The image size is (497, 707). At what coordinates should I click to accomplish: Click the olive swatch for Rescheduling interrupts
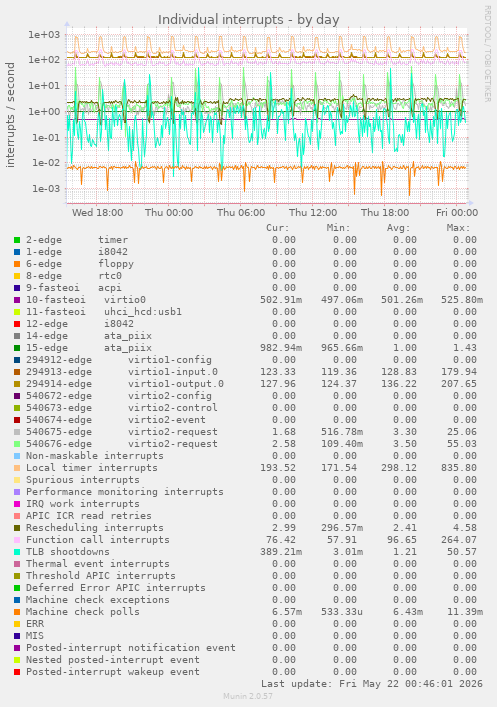click(x=17, y=528)
